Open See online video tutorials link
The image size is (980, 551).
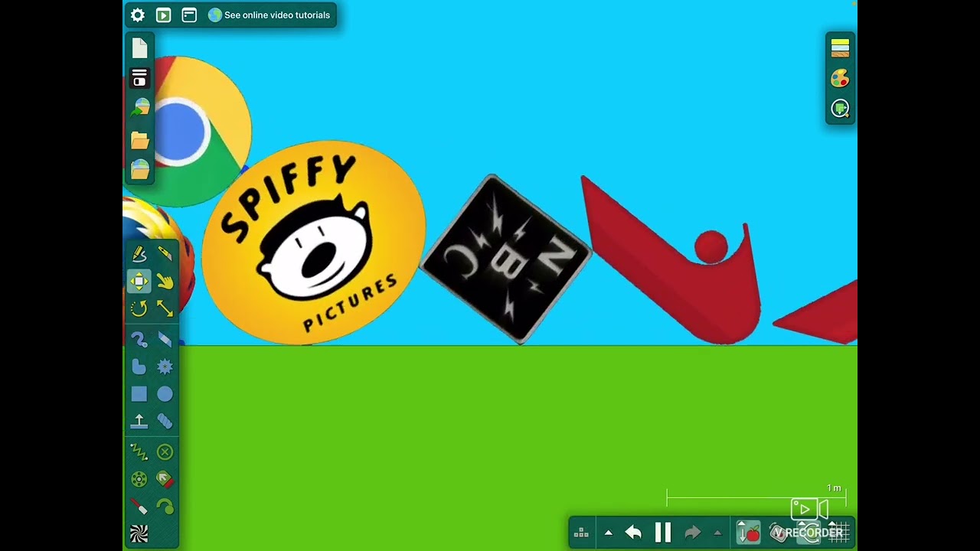[x=269, y=15]
